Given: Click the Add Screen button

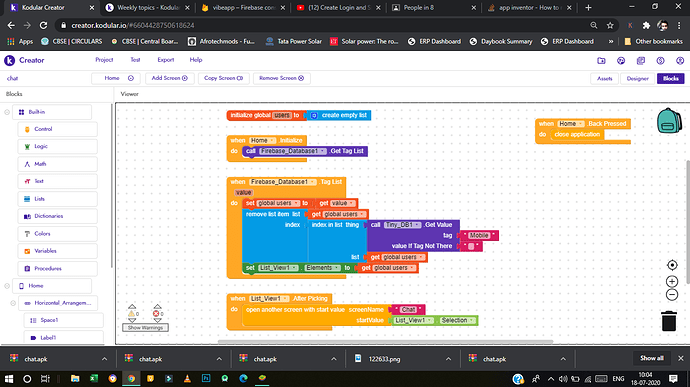Looking at the screenshot, I should point(169,78).
